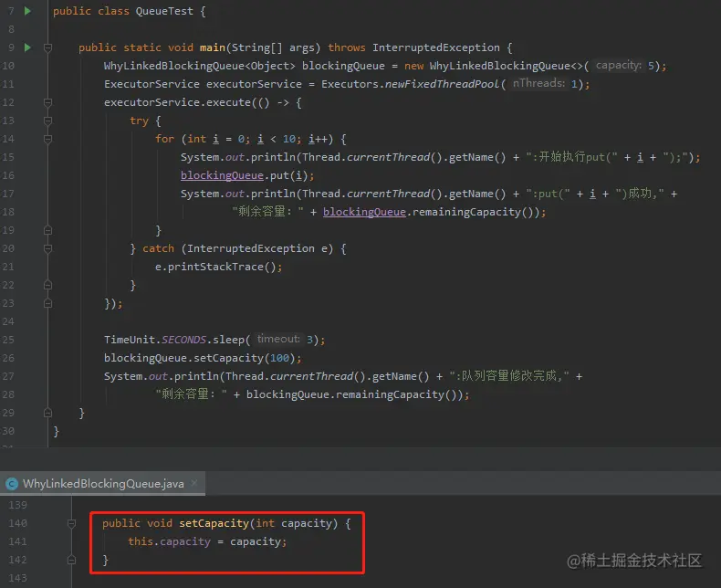Click fold end marker of main method

pyautogui.click(x=47, y=413)
